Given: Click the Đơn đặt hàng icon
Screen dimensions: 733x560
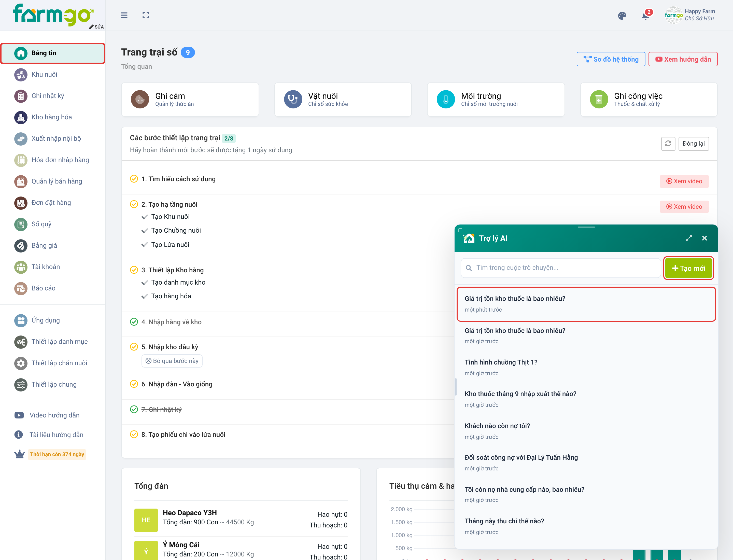Looking at the screenshot, I should pos(21,203).
